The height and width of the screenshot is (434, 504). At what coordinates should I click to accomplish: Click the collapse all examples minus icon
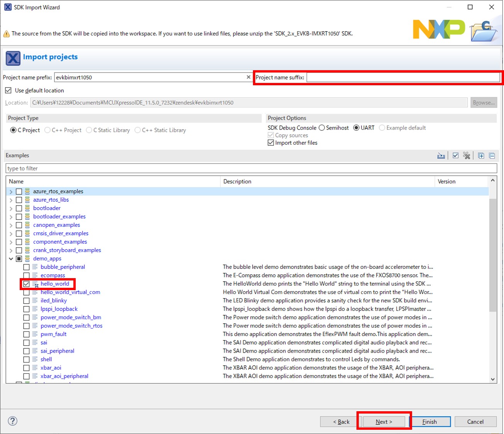coord(492,156)
